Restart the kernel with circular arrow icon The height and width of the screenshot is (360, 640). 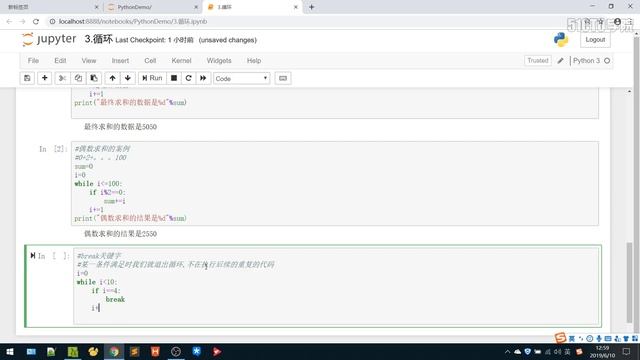(188, 78)
